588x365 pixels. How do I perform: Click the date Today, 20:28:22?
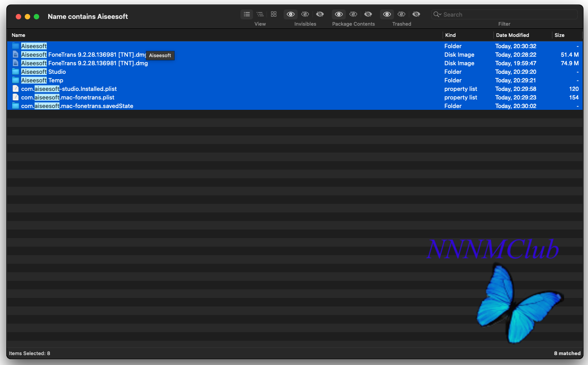coord(516,54)
